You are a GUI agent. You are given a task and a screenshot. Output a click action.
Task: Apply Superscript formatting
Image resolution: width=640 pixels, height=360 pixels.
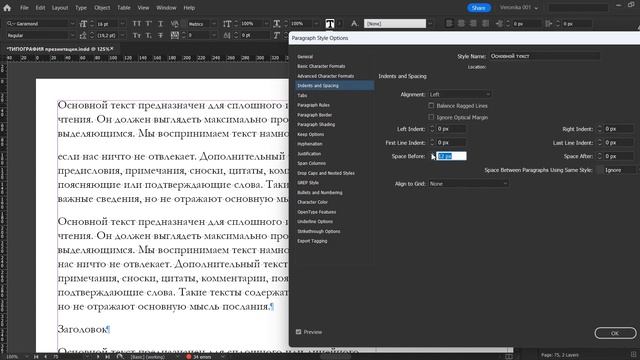pos(149,24)
